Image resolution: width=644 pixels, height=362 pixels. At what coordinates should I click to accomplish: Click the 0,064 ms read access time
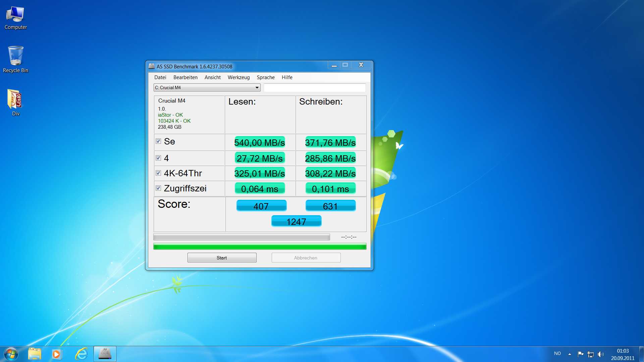(260, 189)
